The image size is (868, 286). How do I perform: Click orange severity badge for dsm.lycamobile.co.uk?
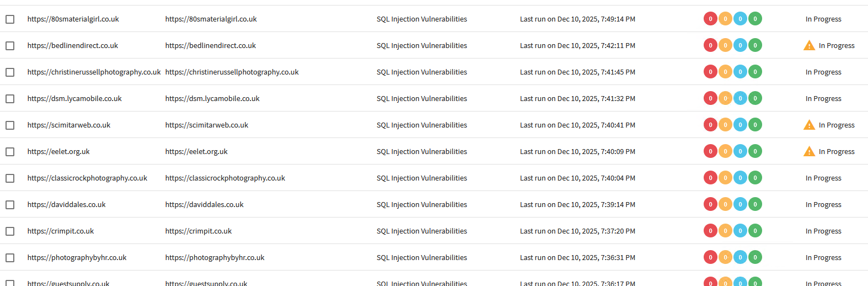(725, 98)
